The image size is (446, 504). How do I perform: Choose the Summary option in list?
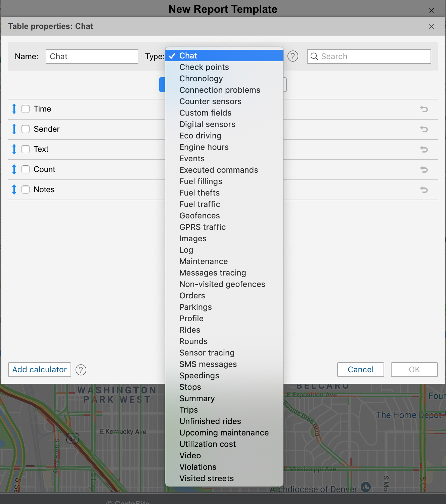pyautogui.click(x=197, y=398)
